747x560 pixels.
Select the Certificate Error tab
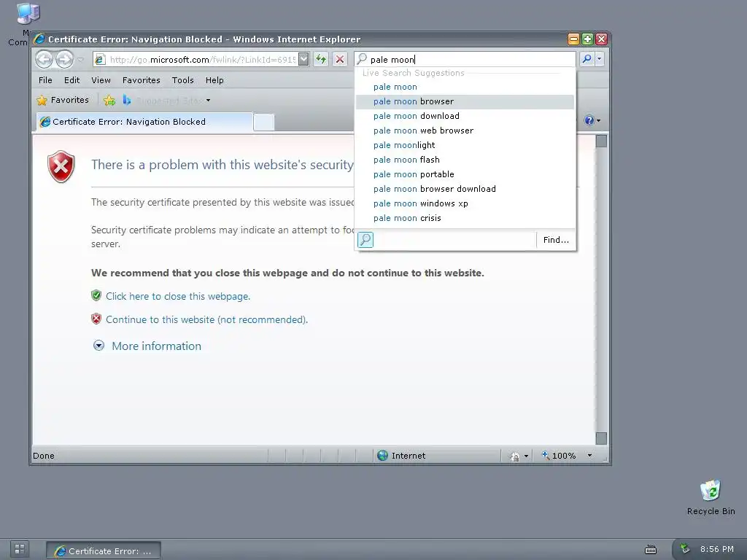pyautogui.click(x=144, y=122)
